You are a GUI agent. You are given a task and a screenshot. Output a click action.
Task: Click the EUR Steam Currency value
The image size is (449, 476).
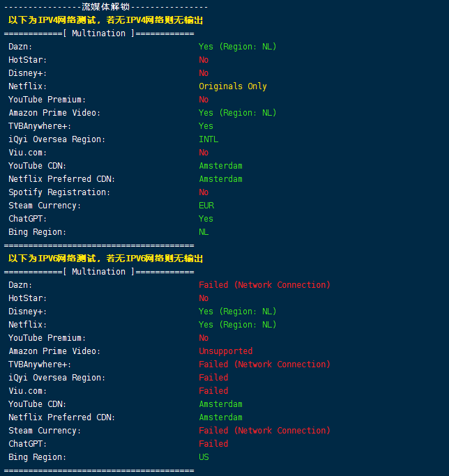pos(206,206)
